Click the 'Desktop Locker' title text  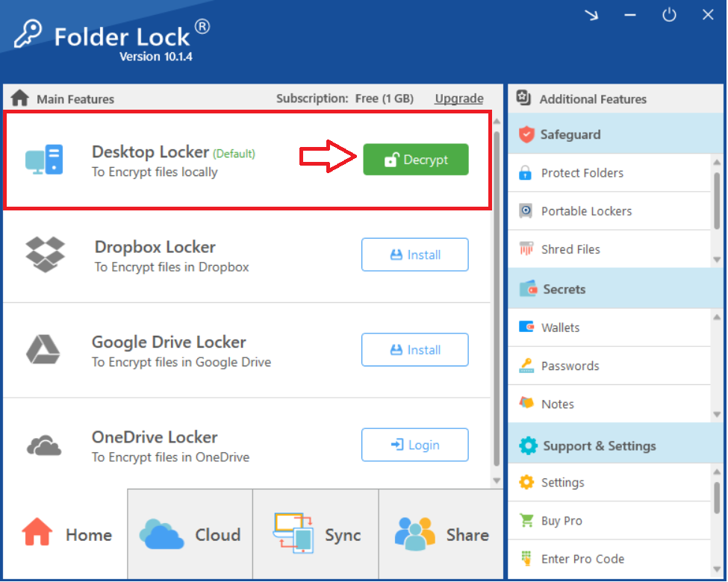(x=150, y=151)
